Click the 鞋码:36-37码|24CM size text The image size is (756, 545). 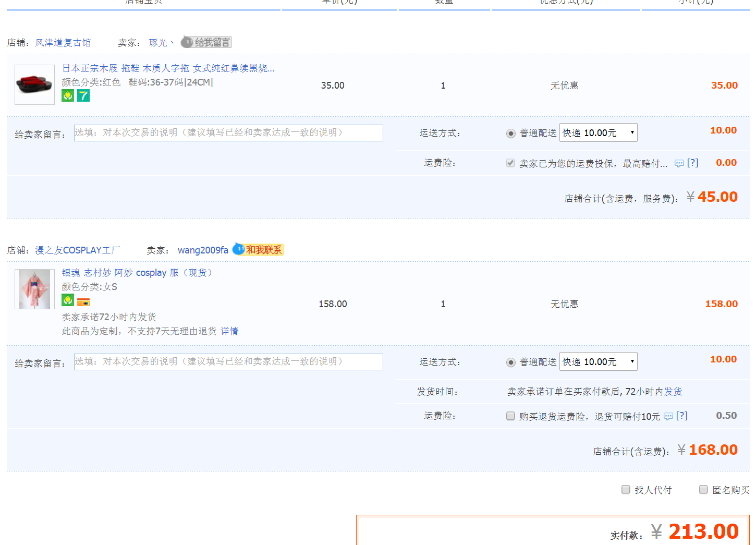click(170, 82)
